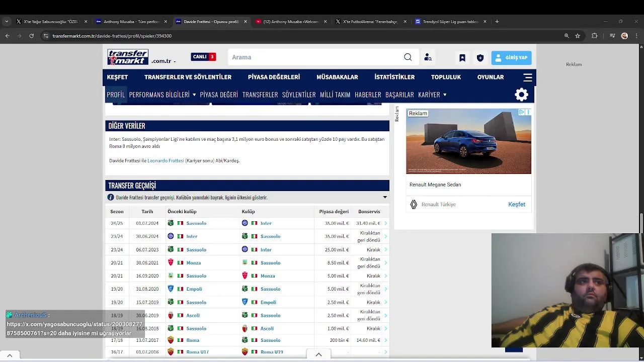Image resolution: width=644 pixels, height=362 pixels.
Task: Open the Piyasa Değerleri menu
Action: pos(274,77)
